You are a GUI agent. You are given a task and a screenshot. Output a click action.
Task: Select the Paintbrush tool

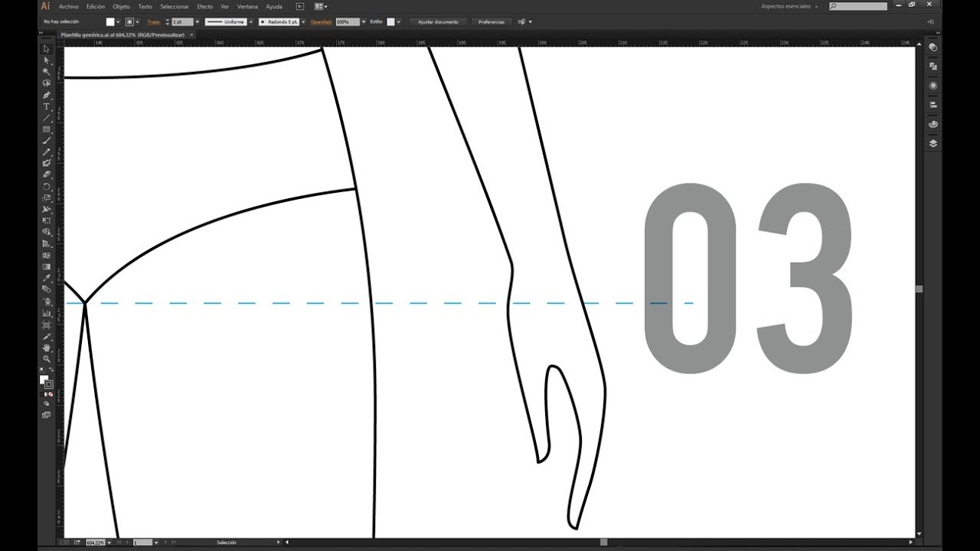[47, 141]
